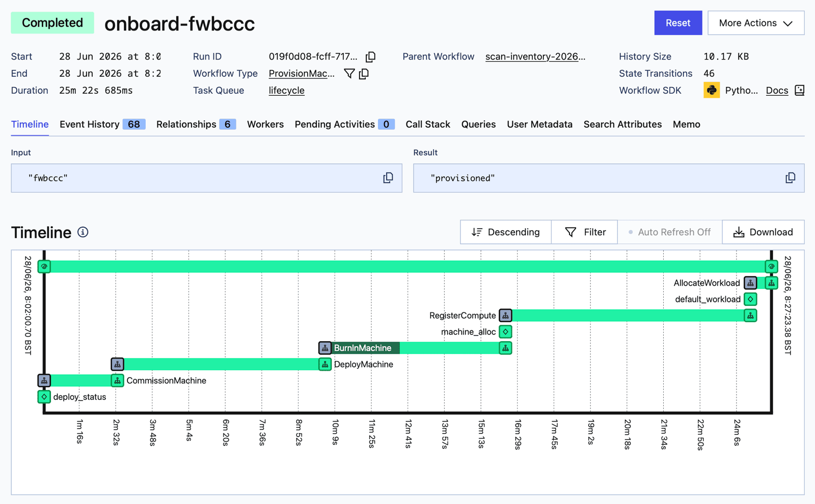Select the CommissionMachine completed icon
815x504 pixels.
click(118, 380)
